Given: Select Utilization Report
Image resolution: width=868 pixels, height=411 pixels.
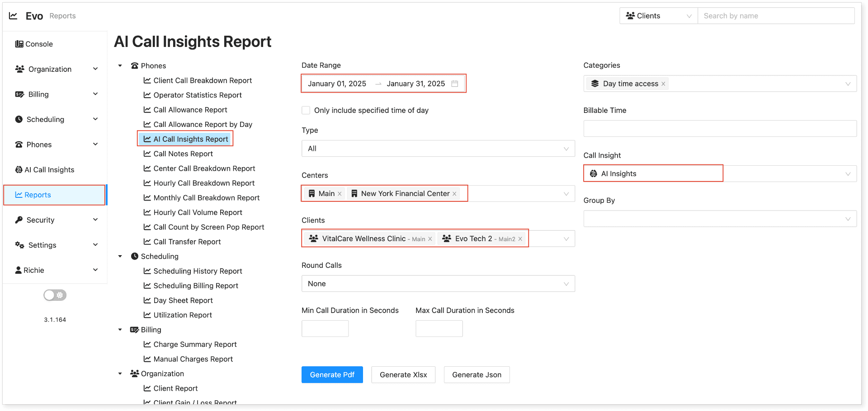Looking at the screenshot, I should click(183, 315).
